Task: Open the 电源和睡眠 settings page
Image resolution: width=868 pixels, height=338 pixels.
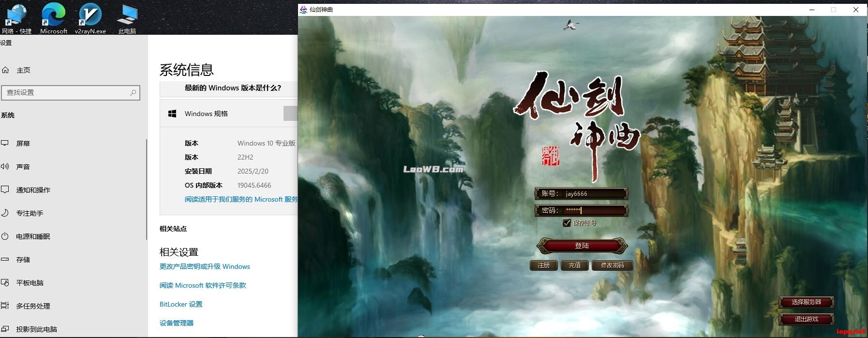Action: tap(33, 236)
